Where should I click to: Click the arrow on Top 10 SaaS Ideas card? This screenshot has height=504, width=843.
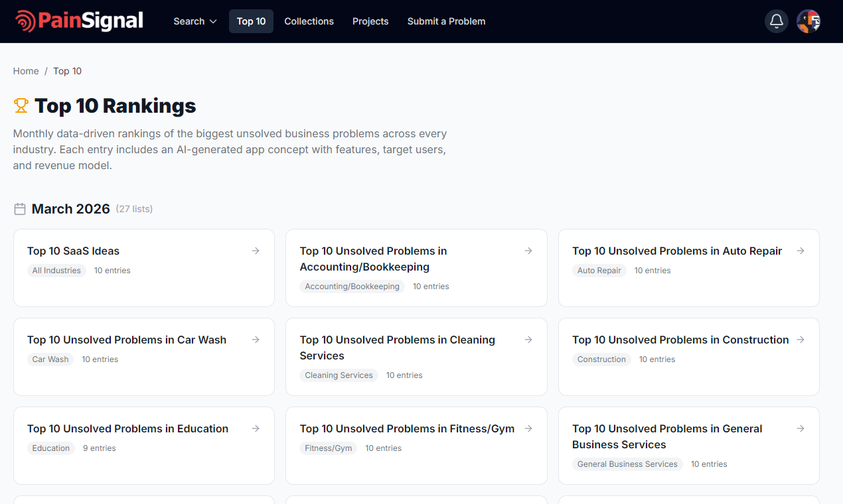256,251
